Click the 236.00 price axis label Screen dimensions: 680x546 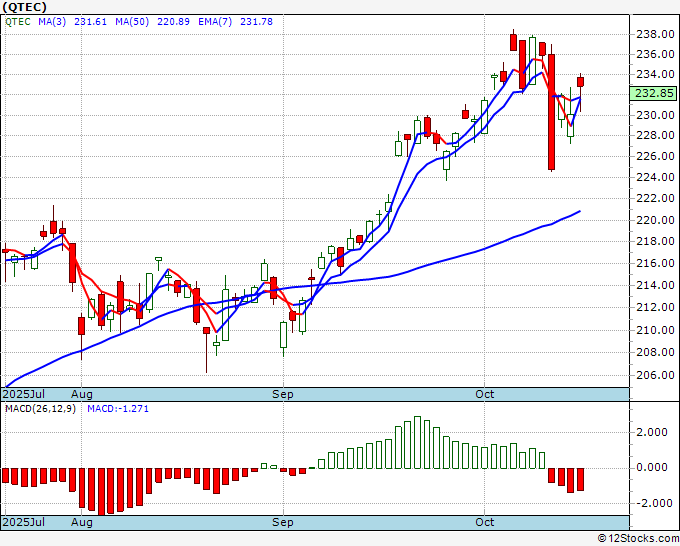tap(655, 55)
